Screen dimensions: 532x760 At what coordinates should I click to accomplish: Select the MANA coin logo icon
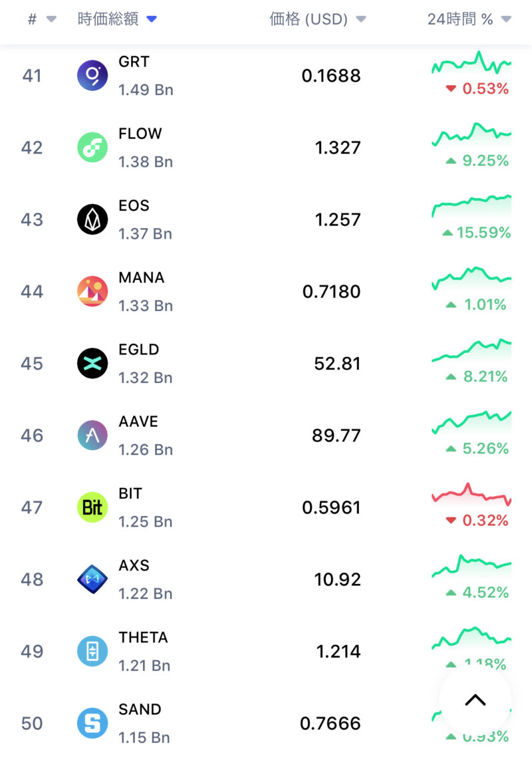(92, 291)
